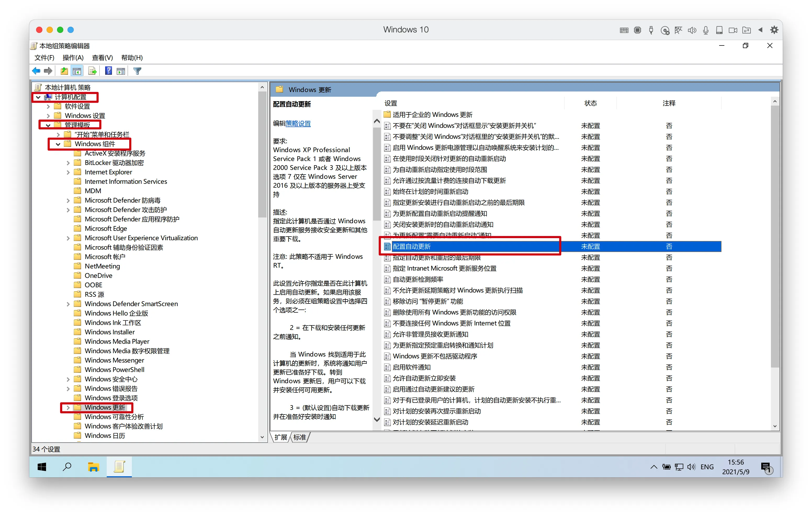
Task: Open Help using the blue question-mark icon
Action: 108,71
